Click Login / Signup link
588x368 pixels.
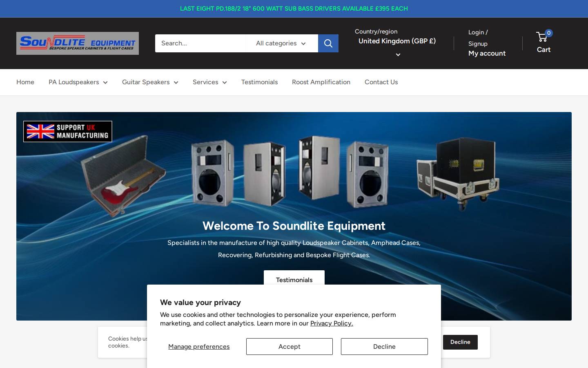(478, 38)
